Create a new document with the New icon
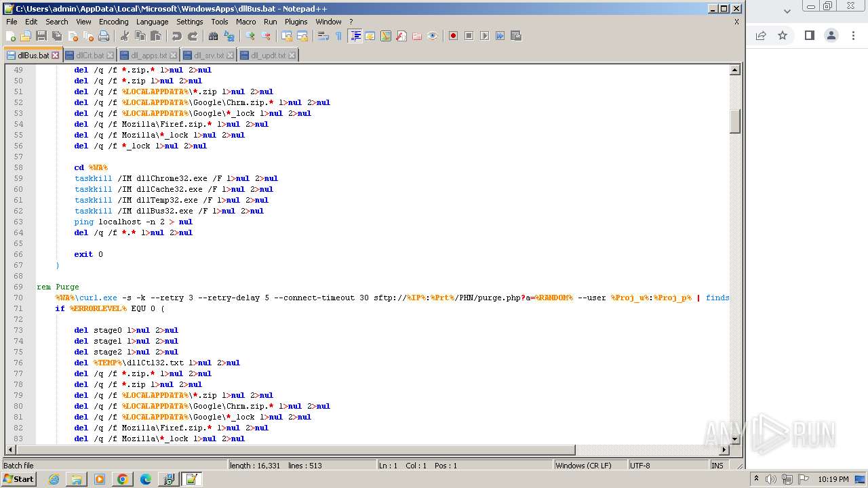Image resolution: width=868 pixels, height=488 pixels. 11,36
